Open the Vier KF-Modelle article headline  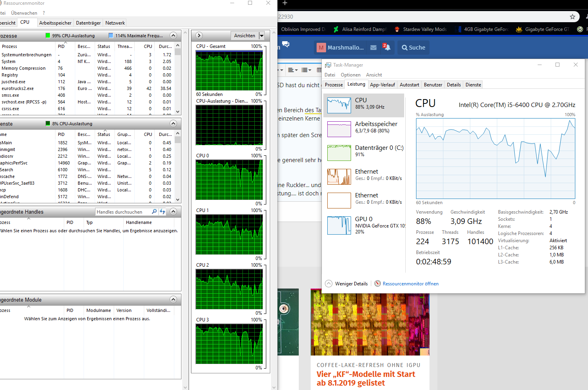pyautogui.click(x=366, y=379)
